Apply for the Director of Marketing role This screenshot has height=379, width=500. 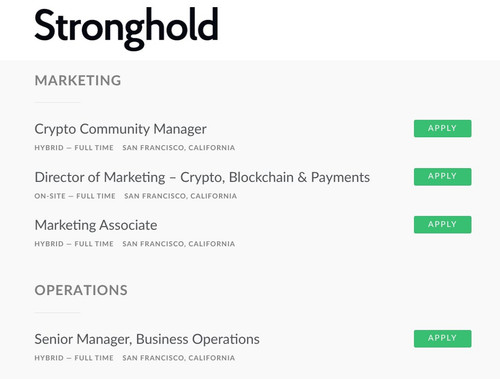(442, 177)
